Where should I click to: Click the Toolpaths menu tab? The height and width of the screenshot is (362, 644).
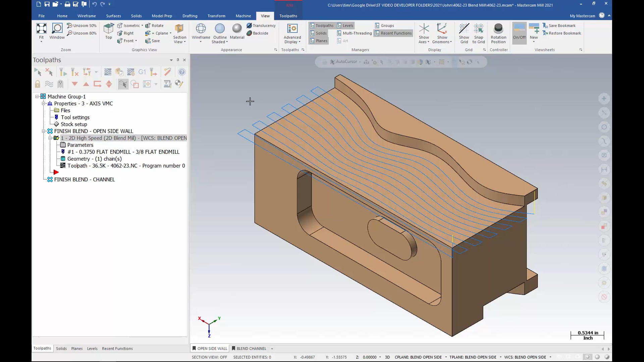click(288, 15)
